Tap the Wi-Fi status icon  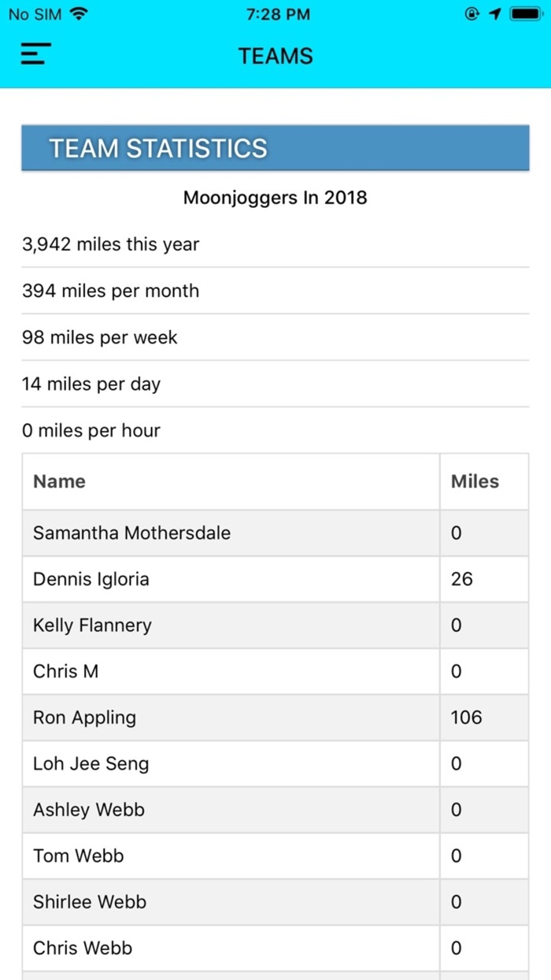pyautogui.click(x=79, y=14)
